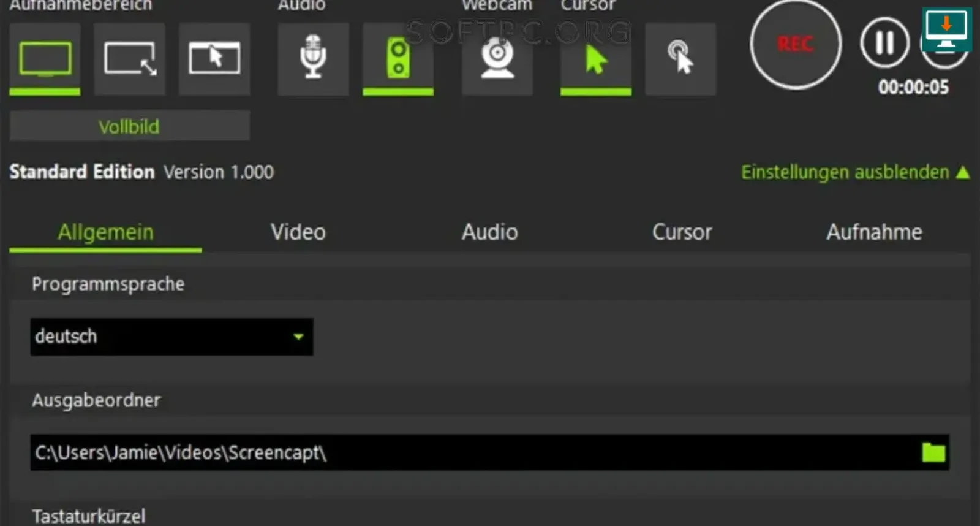Toggle webcam recording
The image size is (980, 526).
coord(497,59)
